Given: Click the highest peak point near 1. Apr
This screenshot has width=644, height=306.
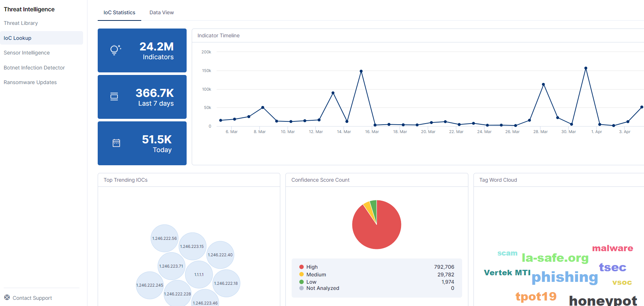Looking at the screenshot, I should (x=586, y=68).
